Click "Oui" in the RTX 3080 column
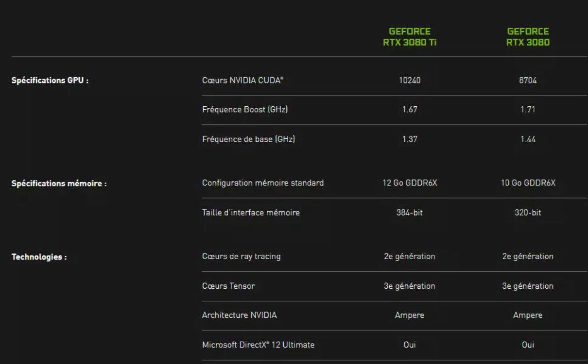 point(528,345)
